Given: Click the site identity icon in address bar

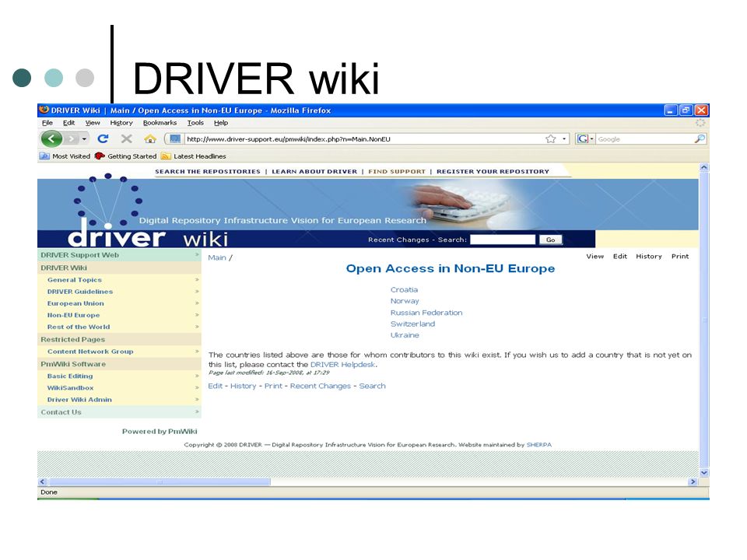Looking at the screenshot, I should coord(175,139).
